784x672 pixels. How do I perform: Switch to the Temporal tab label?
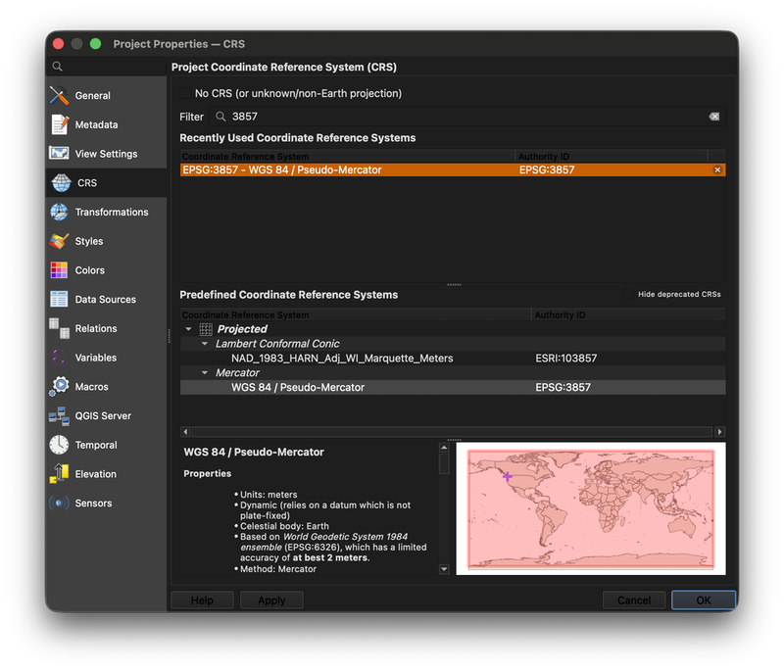pos(96,445)
